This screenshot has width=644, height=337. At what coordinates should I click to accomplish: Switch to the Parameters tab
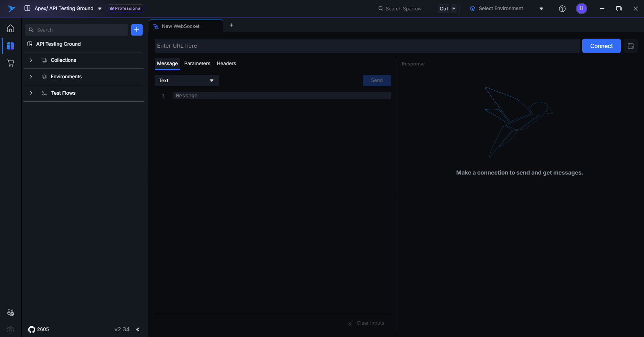coord(197,63)
